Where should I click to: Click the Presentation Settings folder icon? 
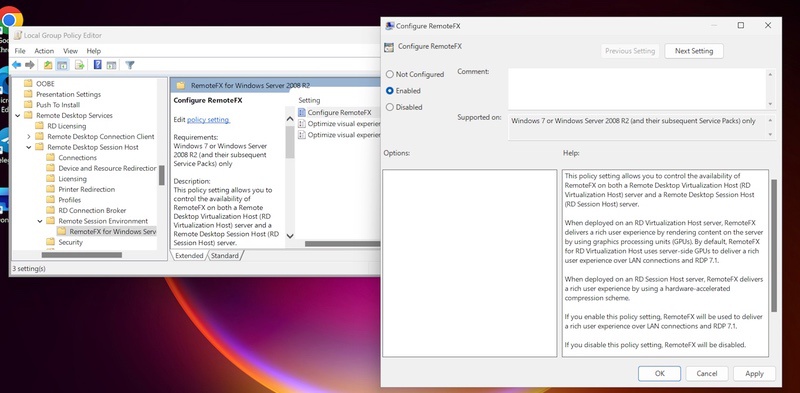(28, 94)
